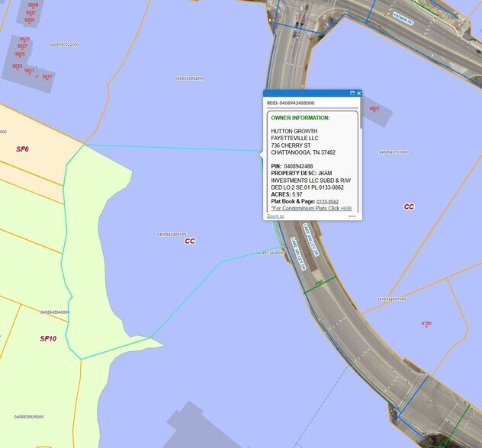Select parcel labeled 0408942567000
Image resolution: width=482 pixels, height=448 pixels.
[392, 299]
